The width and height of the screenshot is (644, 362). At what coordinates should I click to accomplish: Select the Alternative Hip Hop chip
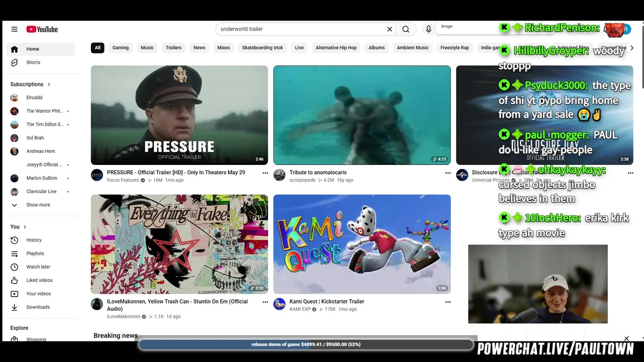(x=336, y=48)
